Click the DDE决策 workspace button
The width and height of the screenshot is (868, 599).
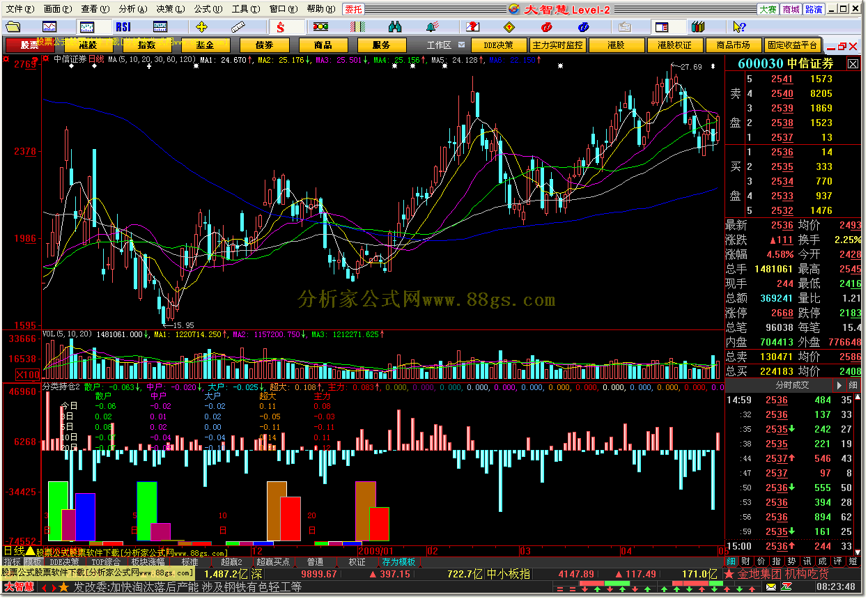click(x=498, y=45)
